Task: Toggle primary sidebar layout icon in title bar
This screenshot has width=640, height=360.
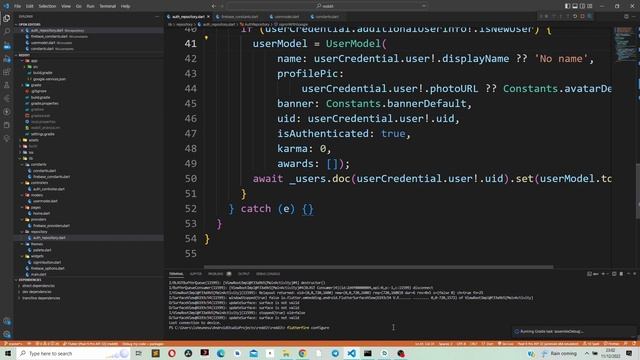Action: coord(567,6)
